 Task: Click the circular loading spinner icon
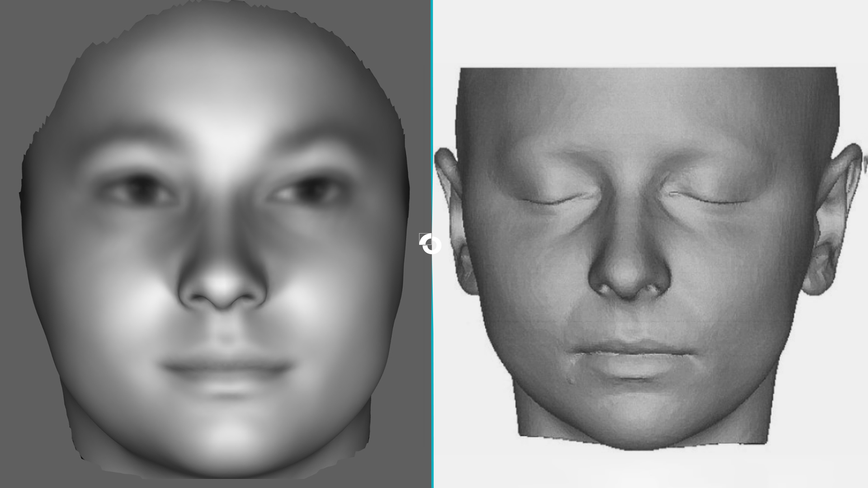click(x=430, y=244)
